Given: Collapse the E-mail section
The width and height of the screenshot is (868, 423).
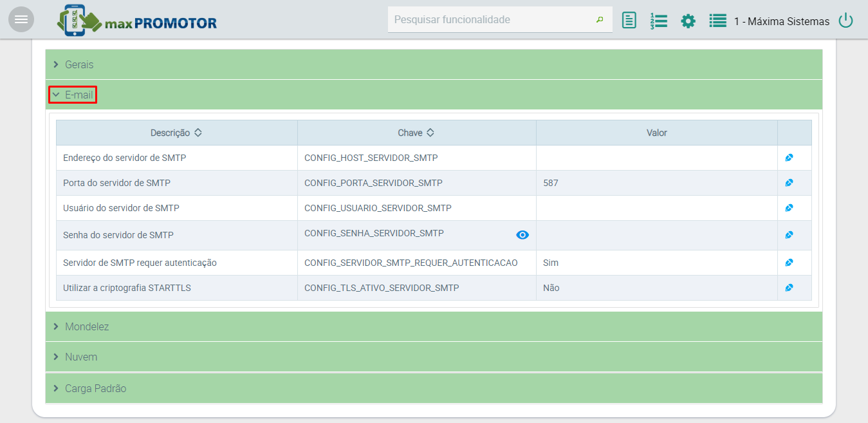Looking at the screenshot, I should click(x=434, y=95).
